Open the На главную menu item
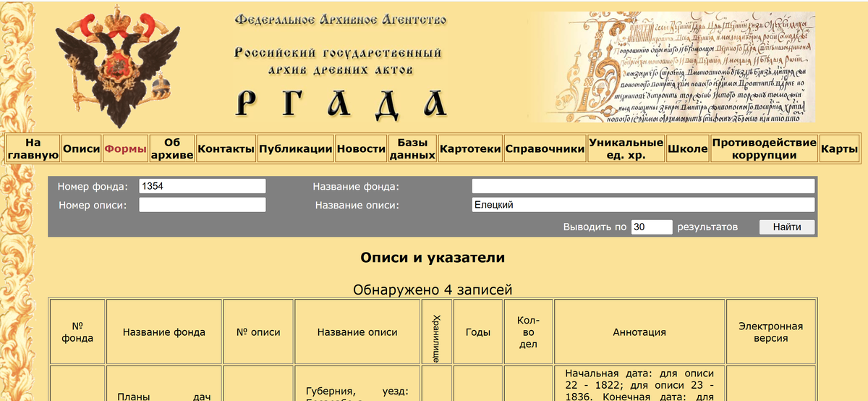Viewport: 868px width, 401px height. tap(33, 148)
